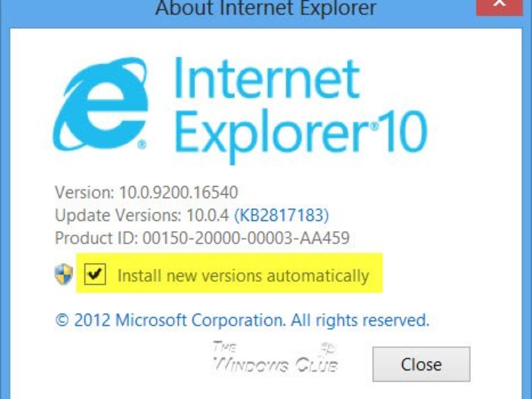Uncheck the Install new versions automatically checkbox
The image size is (532, 399).
click(95, 275)
